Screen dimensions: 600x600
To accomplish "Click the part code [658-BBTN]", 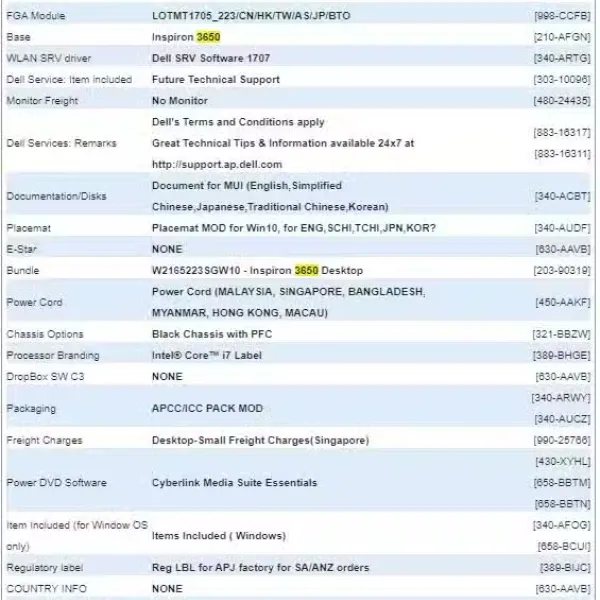I will 562,504.
